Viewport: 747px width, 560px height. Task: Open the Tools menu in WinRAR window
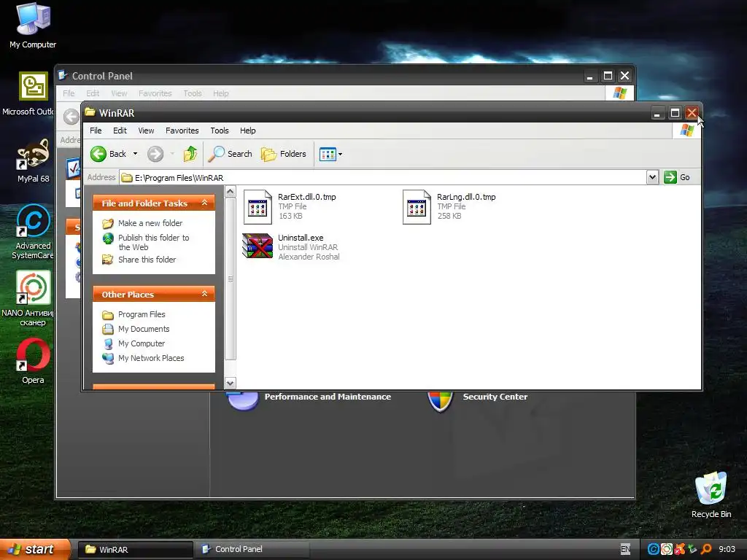coord(220,131)
